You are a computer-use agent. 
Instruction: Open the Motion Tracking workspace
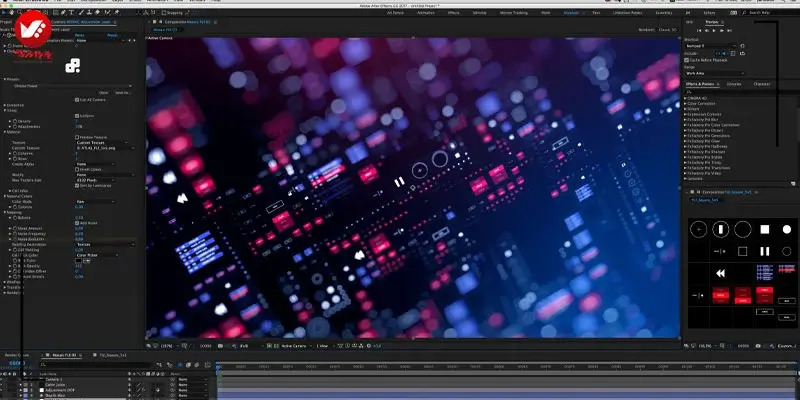tap(513, 12)
